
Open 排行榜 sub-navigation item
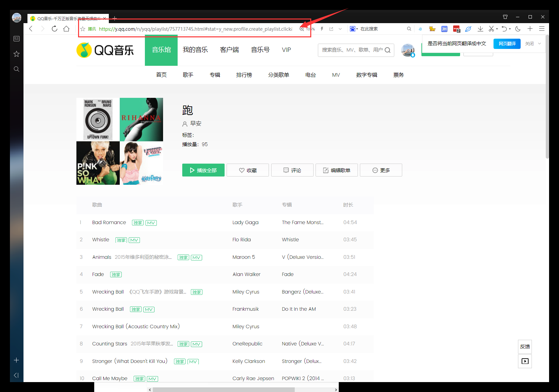244,75
